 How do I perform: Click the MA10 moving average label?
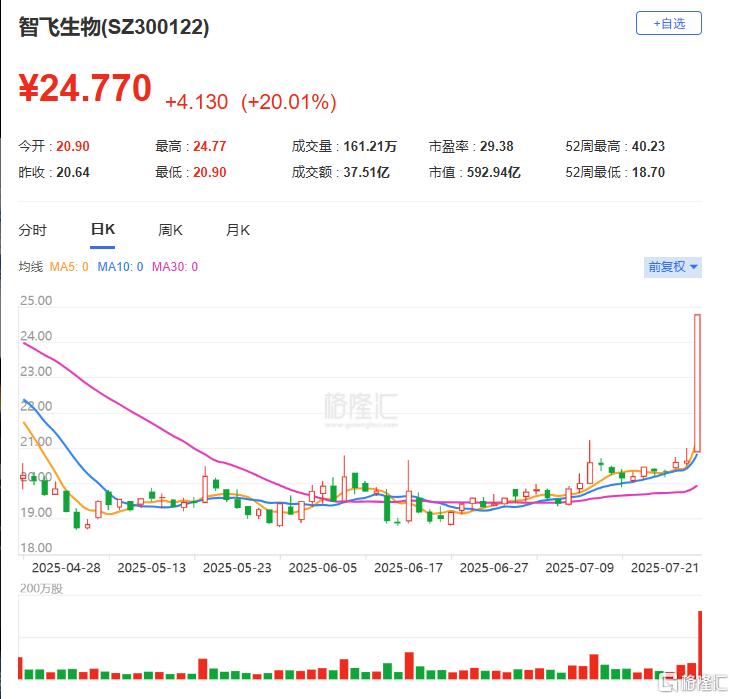coord(120,267)
